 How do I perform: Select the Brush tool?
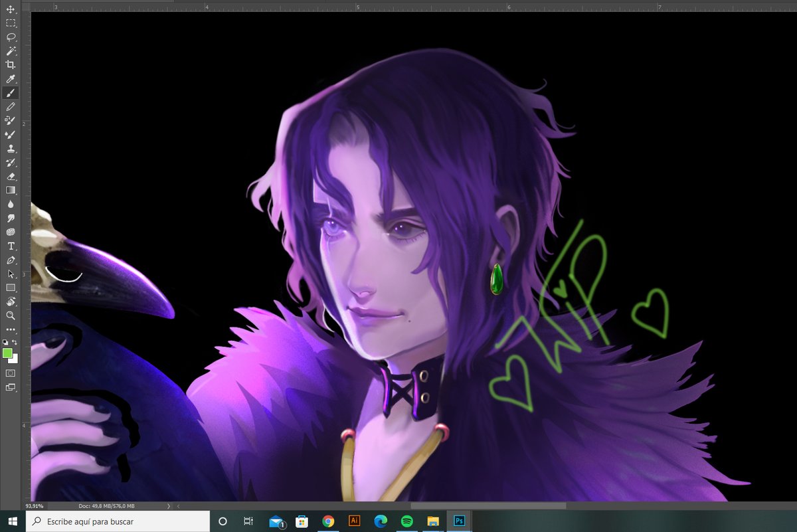click(11, 93)
